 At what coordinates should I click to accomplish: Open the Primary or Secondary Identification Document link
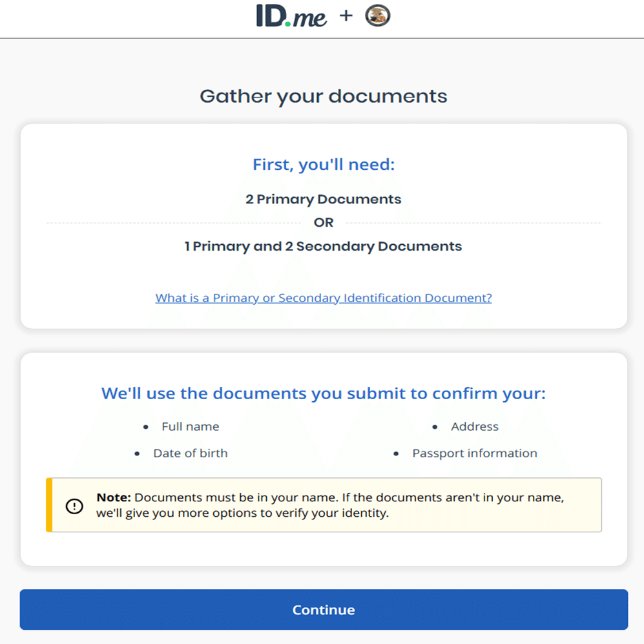[x=324, y=298]
